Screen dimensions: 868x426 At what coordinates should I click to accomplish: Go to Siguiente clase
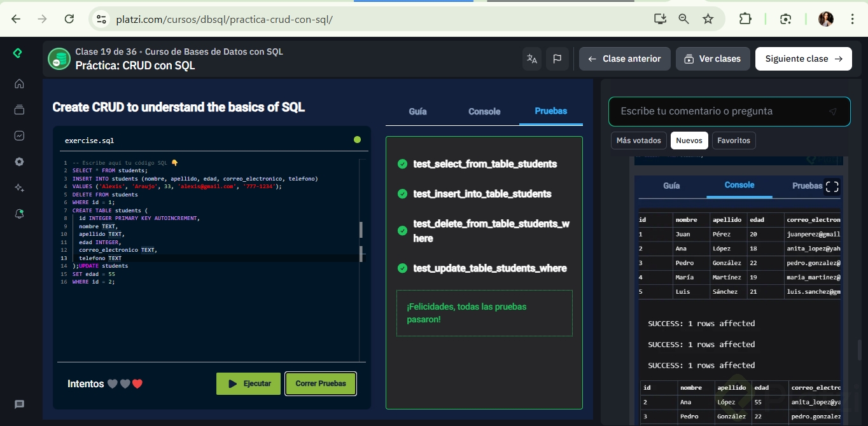pos(804,58)
